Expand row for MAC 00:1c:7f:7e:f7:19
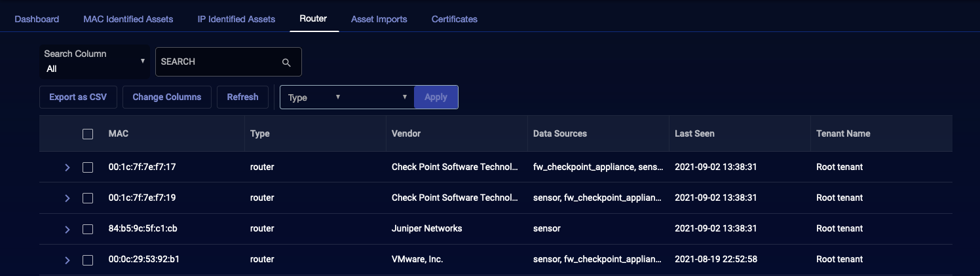The image size is (980, 276). click(x=67, y=198)
